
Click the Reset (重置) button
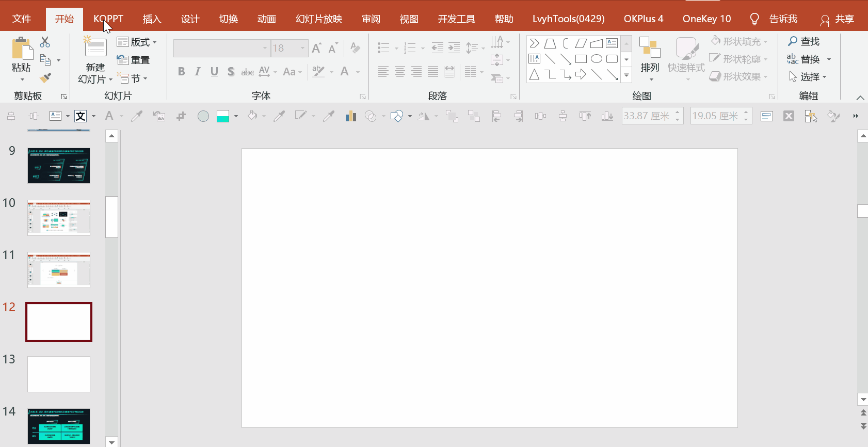tap(133, 60)
